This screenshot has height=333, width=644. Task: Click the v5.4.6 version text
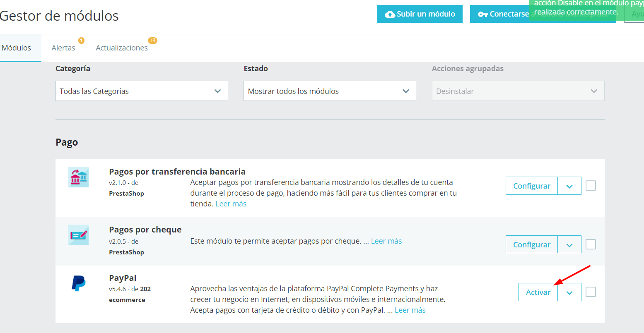(118, 289)
